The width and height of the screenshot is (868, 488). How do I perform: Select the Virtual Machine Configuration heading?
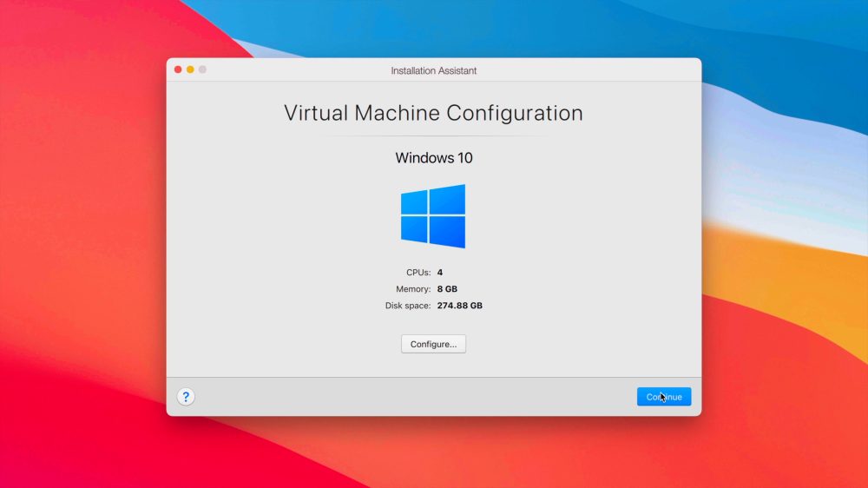click(433, 113)
